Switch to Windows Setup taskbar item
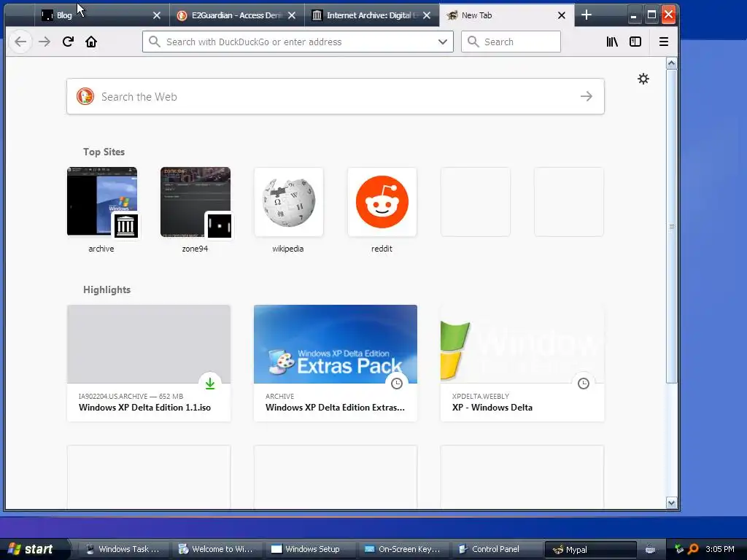747x560 pixels. point(309,549)
